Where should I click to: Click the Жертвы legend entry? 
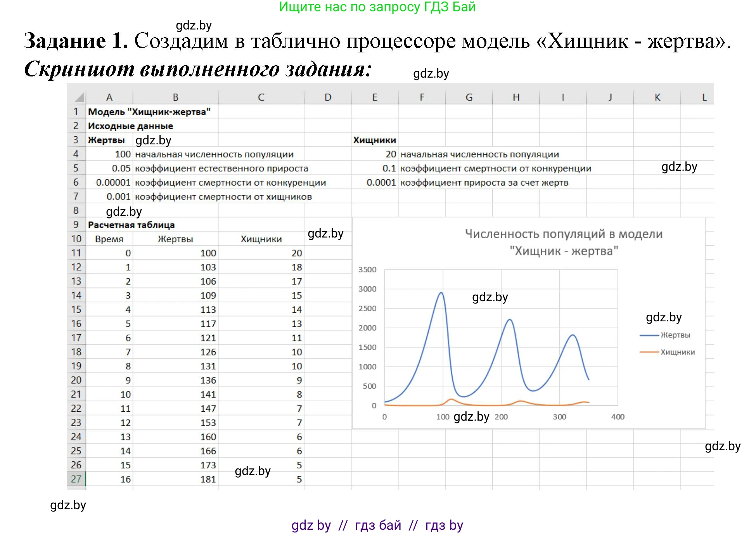point(665,335)
